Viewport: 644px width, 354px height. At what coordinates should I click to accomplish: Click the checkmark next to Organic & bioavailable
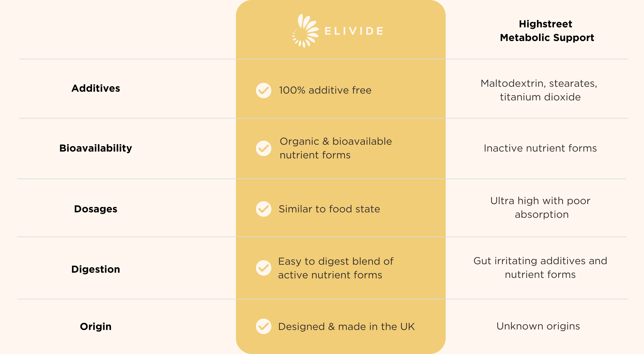264,148
